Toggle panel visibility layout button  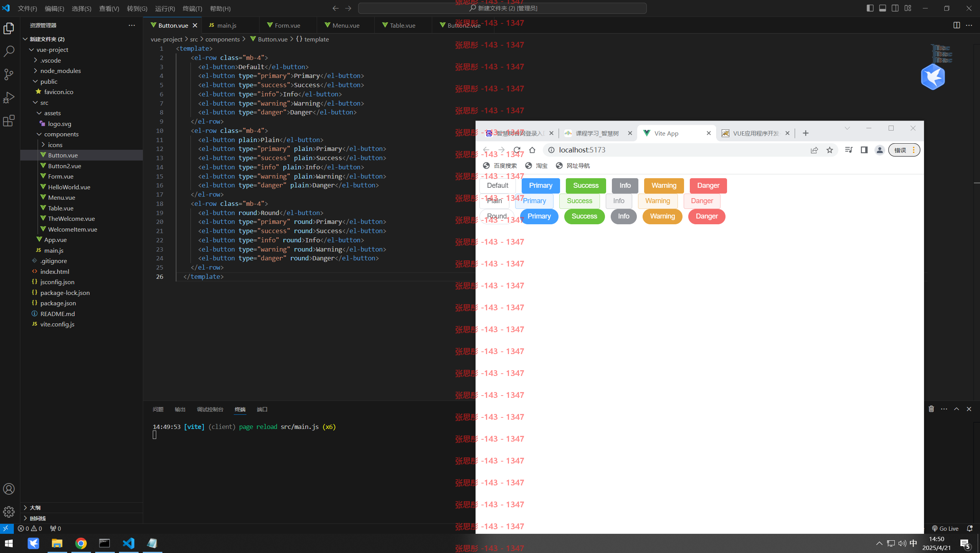click(x=882, y=8)
